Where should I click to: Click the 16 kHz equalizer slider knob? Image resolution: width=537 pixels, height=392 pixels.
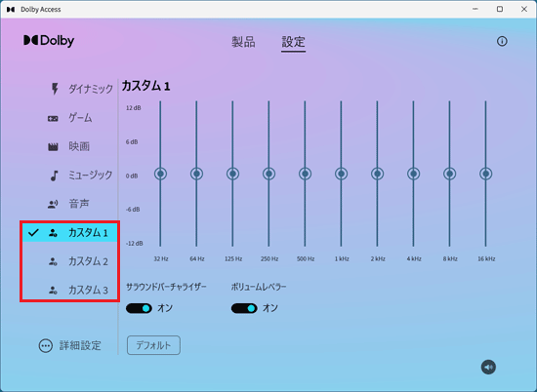tap(485, 174)
